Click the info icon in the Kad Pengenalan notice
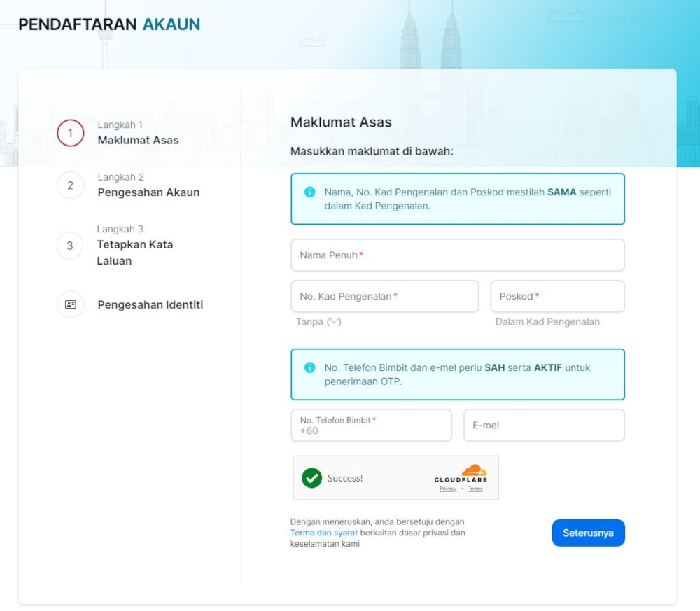 tap(309, 191)
